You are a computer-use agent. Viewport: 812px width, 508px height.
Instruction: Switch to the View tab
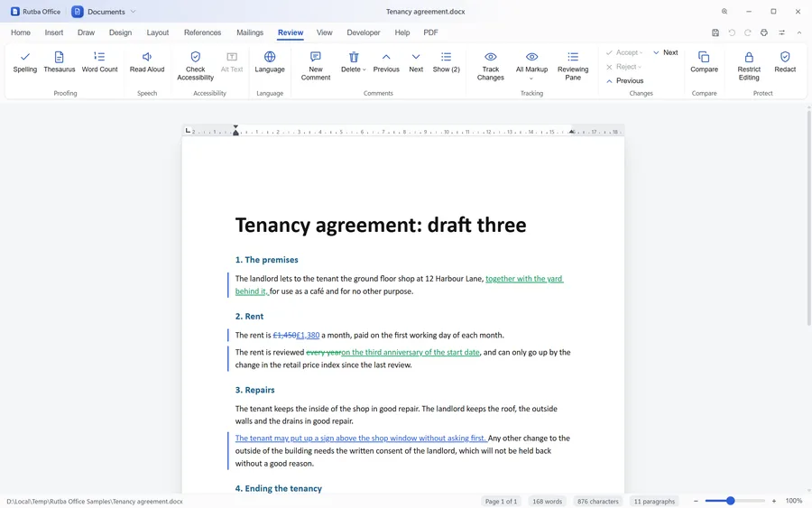point(324,32)
